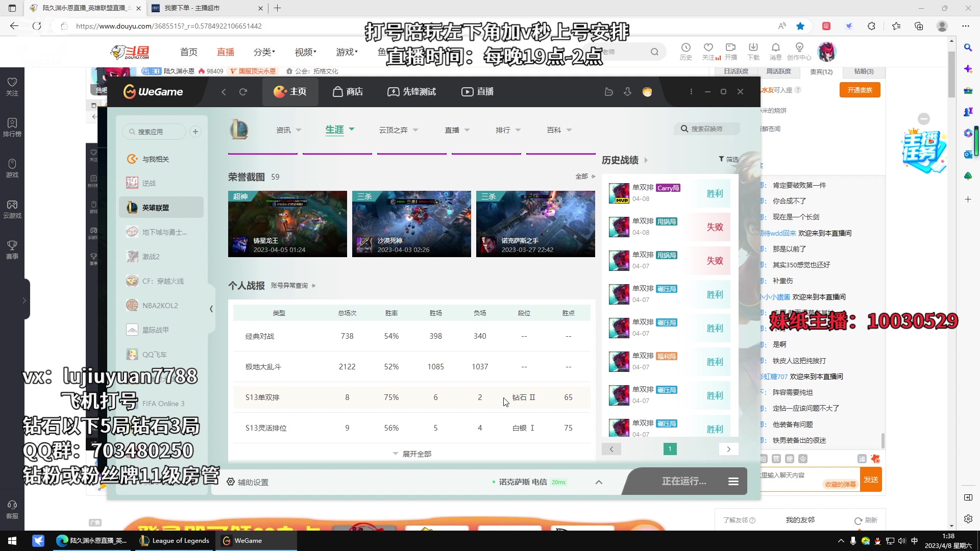Focus the 搜索应用 search box
The width and height of the screenshot is (980, 551).
pyautogui.click(x=154, y=132)
